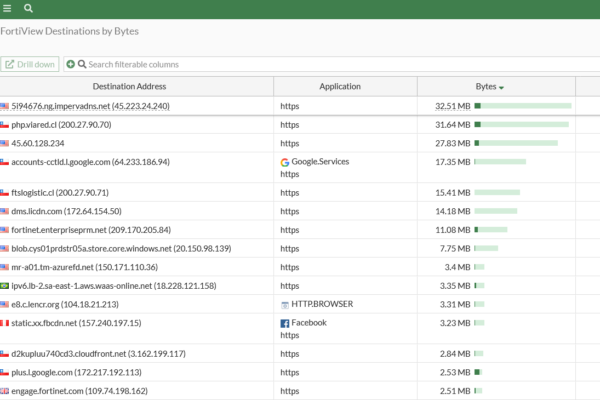600x400 pixels.
Task: Click the green plus add-filter icon
Action: point(70,65)
